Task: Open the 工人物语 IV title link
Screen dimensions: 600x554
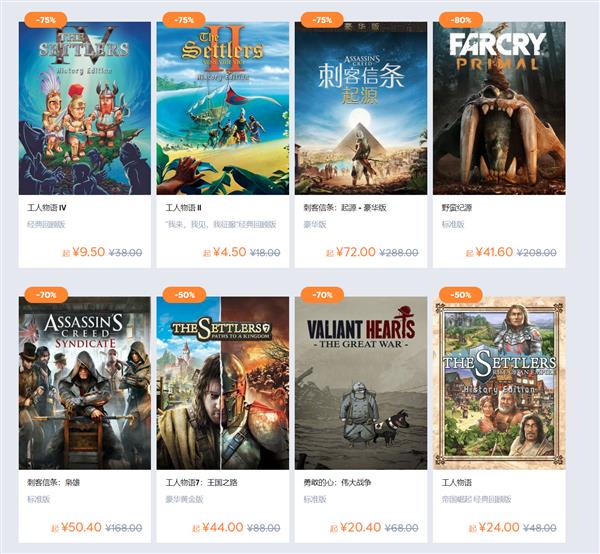Action: [x=47, y=208]
